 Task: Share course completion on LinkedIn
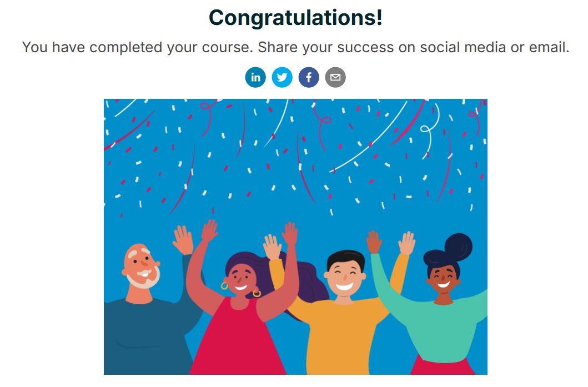point(255,77)
